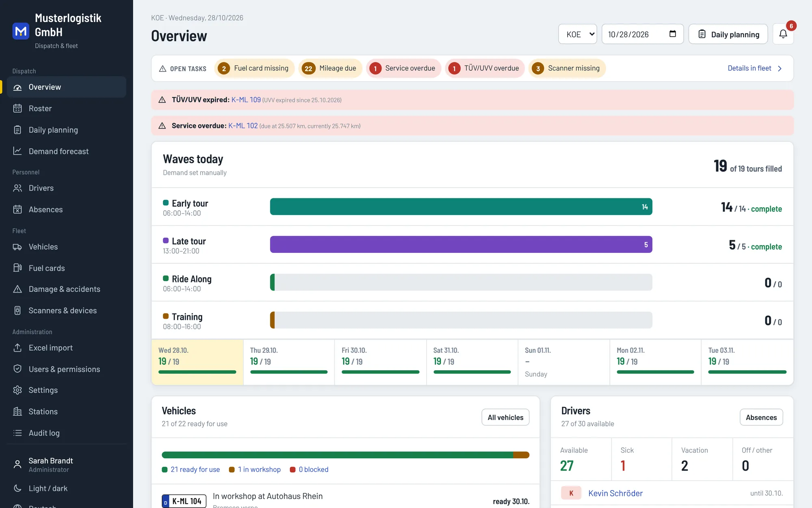
Task: Open Daily planning in sidebar menu
Action: pos(66,130)
